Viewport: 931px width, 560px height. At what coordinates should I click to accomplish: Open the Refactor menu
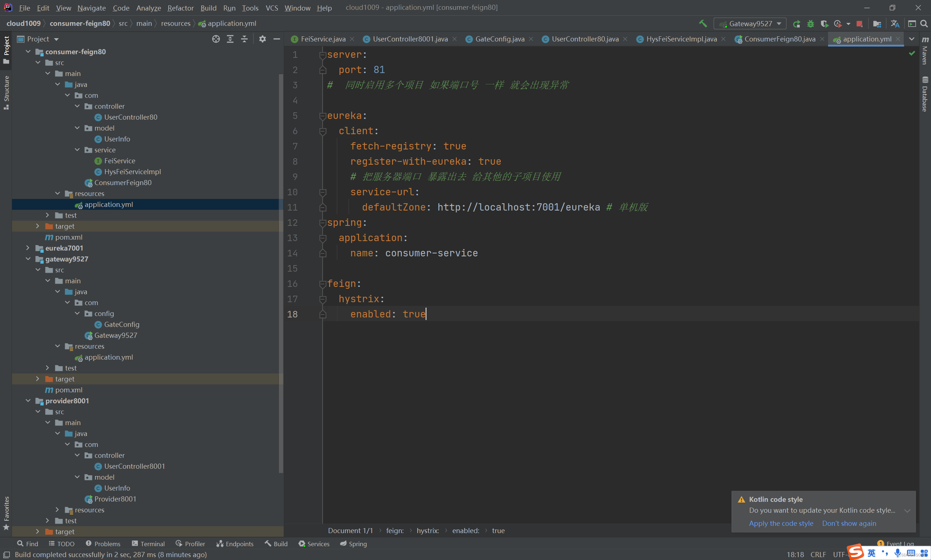point(180,8)
